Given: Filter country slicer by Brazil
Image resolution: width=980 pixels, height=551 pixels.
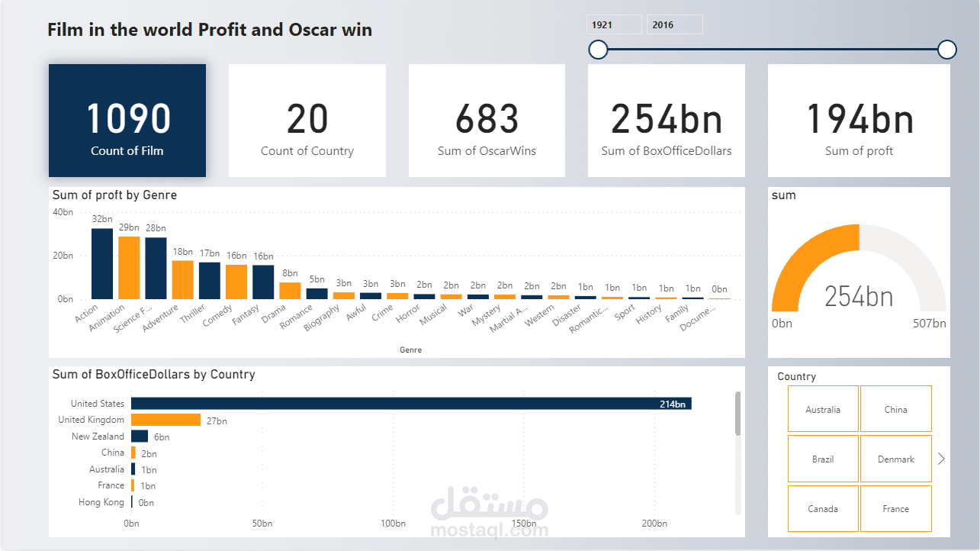Looking at the screenshot, I should pos(823,459).
